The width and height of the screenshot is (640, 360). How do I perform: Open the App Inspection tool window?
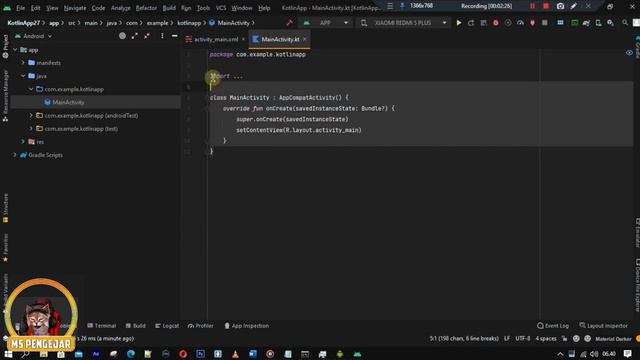[x=247, y=326]
